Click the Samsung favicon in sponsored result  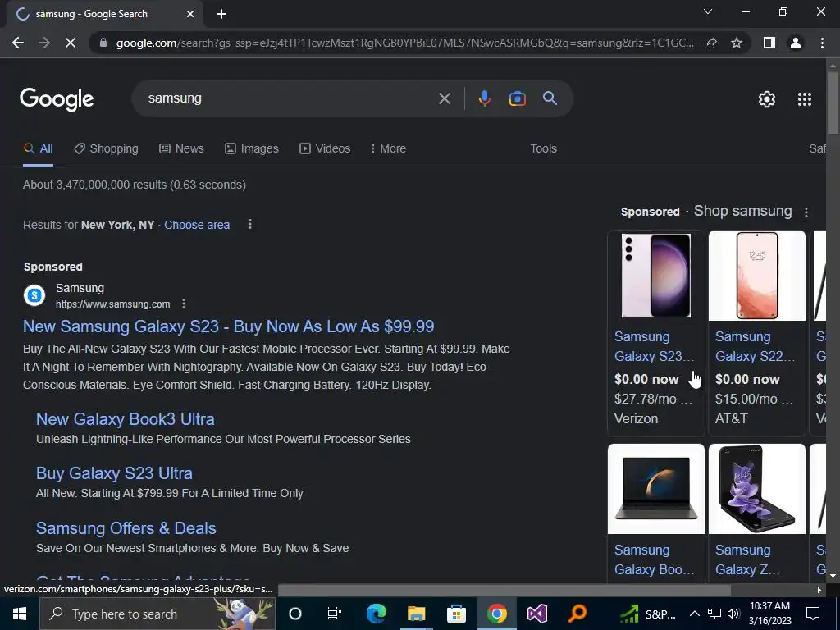pyautogui.click(x=34, y=295)
